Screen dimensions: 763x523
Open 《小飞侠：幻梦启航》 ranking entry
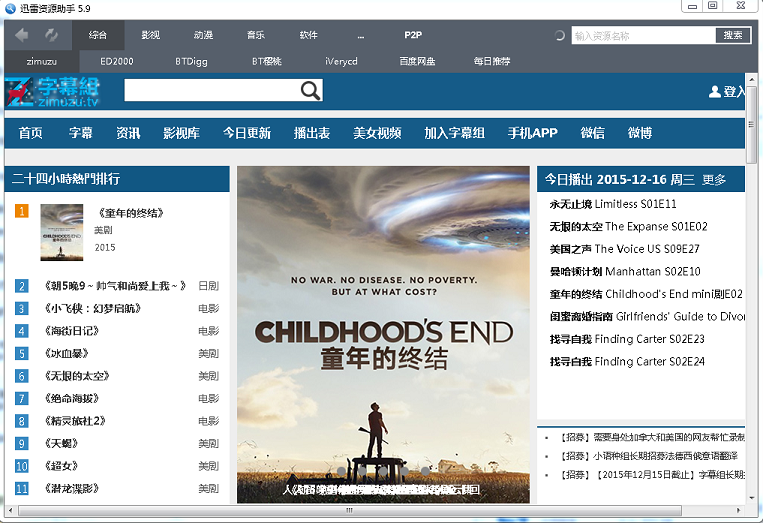(92, 308)
